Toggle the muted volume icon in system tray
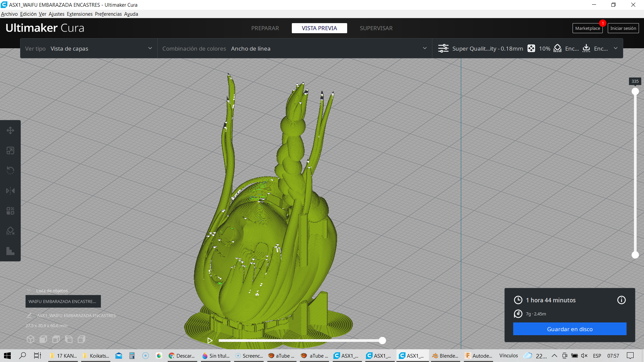The width and height of the screenshot is (644, 362). [x=584, y=356]
